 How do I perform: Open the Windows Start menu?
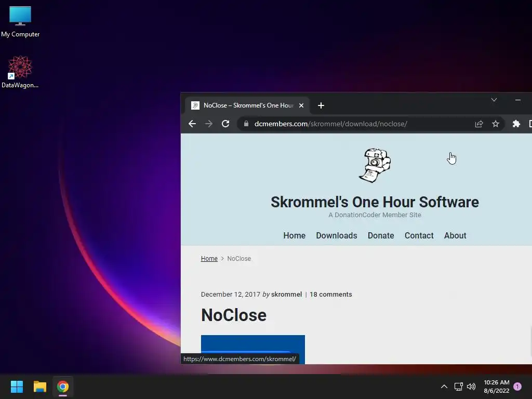pyautogui.click(x=17, y=387)
